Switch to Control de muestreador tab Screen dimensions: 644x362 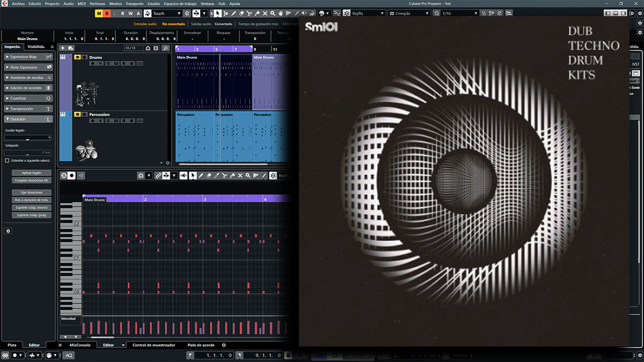coord(154,345)
